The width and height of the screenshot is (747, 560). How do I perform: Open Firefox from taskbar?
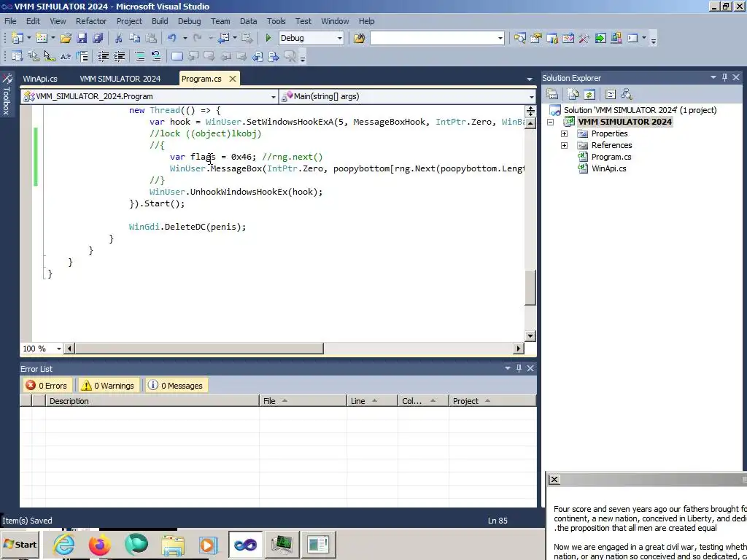(x=99, y=544)
